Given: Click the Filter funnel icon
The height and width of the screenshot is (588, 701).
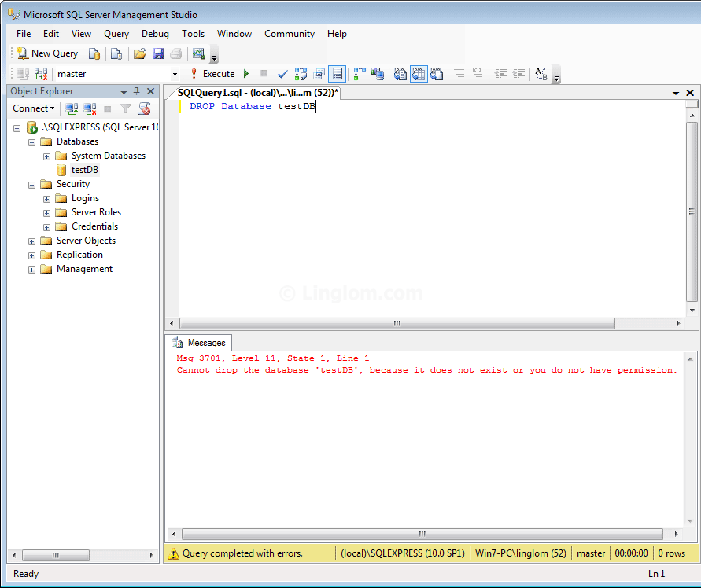Looking at the screenshot, I should point(126,108).
